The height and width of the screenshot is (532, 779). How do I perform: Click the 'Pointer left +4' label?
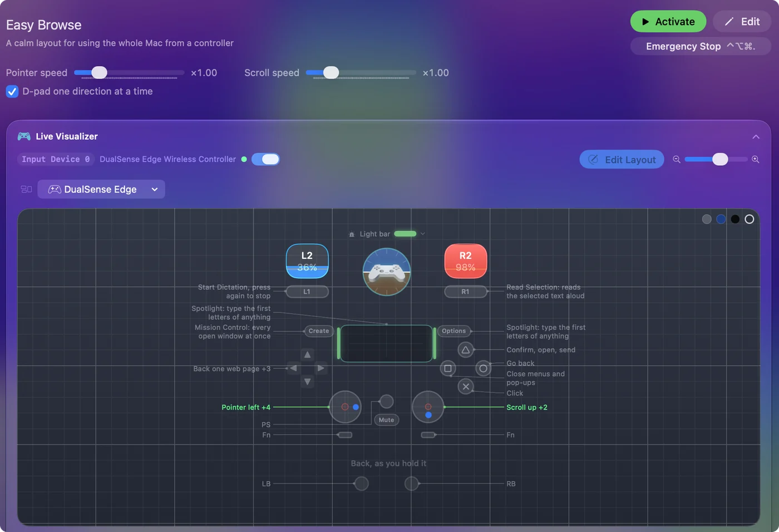tap(246, 407)
